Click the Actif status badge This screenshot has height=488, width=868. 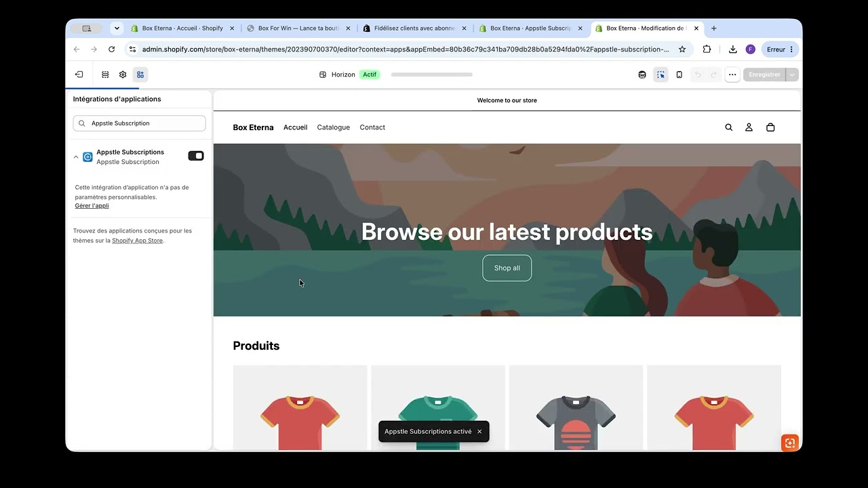[370, 75]
